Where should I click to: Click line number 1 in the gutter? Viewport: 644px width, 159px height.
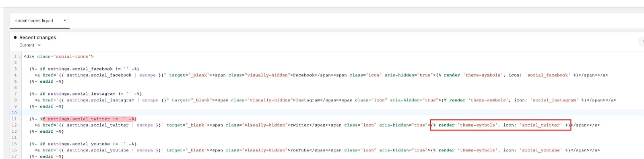click(x=15, y=57)
